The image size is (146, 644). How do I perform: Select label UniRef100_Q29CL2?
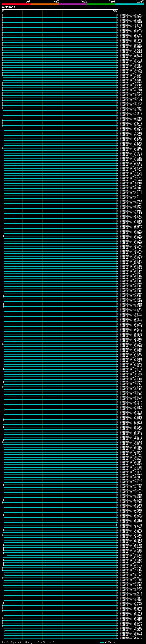coord(131,163)
